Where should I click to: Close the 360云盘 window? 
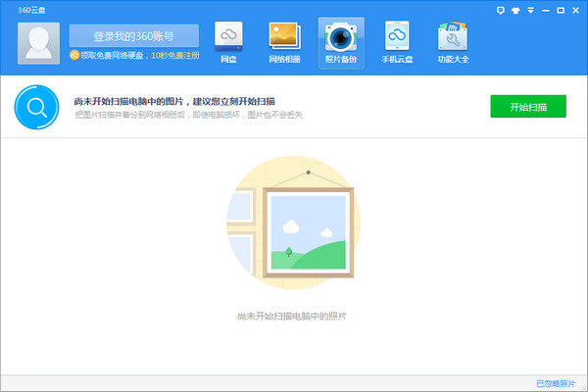(574, 9)
